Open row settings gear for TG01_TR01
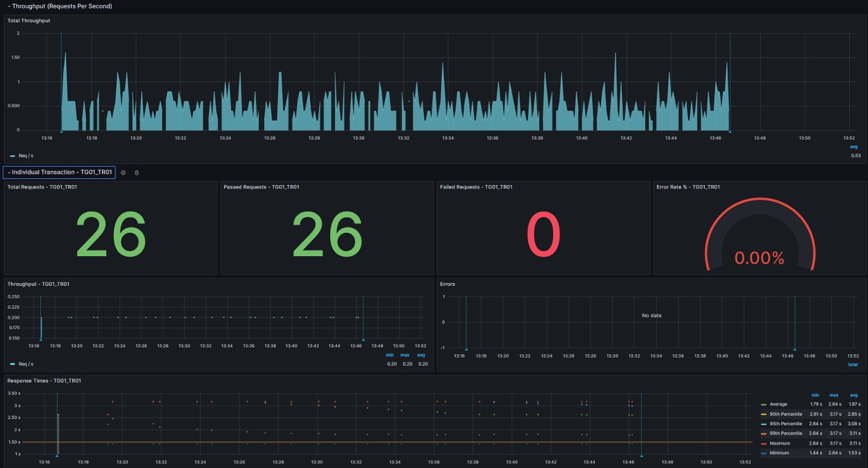This screenshot has height=468, width=868. [x=123, y=173]
